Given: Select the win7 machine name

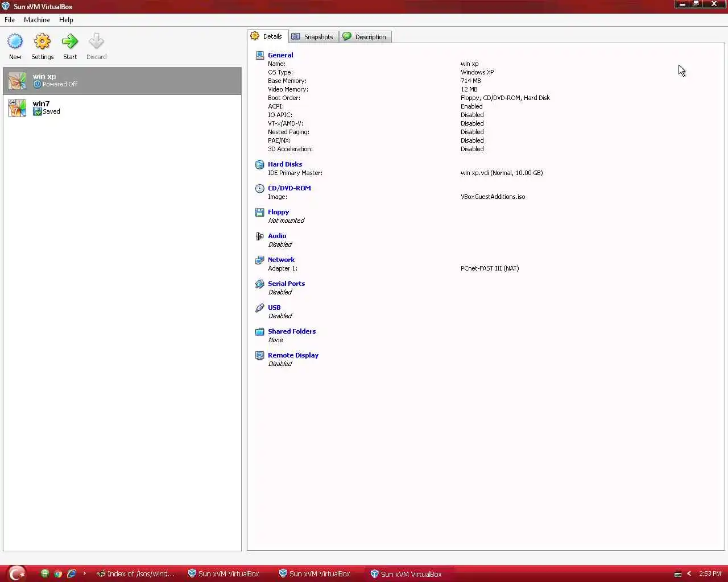Looking at the screenshot, I should coord(42,103).
